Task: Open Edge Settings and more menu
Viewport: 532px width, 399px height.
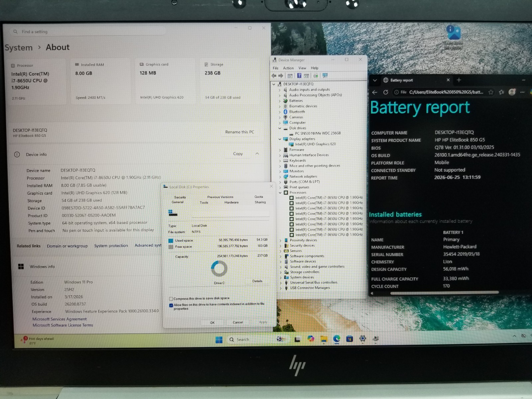Action: tap(522, 92)
